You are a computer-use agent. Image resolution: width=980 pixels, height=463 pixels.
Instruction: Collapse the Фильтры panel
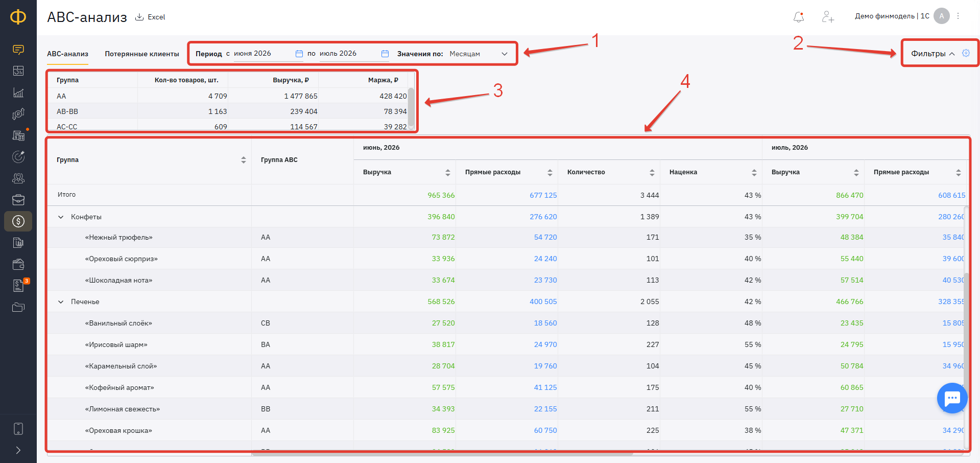(x=933, y=54)
